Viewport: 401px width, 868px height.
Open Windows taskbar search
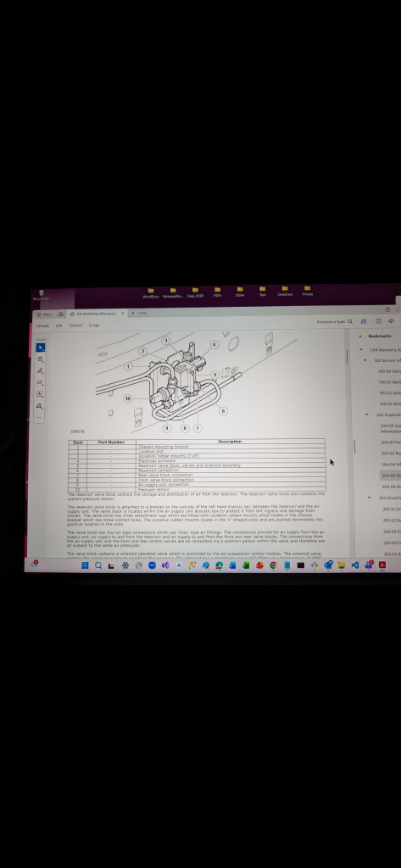(98, 565)
